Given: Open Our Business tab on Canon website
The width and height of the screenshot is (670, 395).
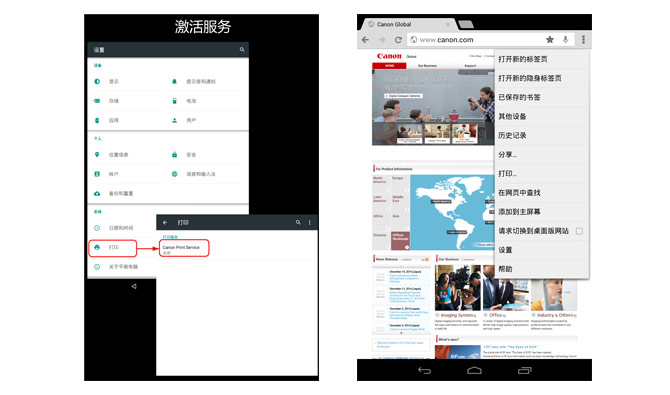Looking at the screenshot, I should click(x=427, y=66).
